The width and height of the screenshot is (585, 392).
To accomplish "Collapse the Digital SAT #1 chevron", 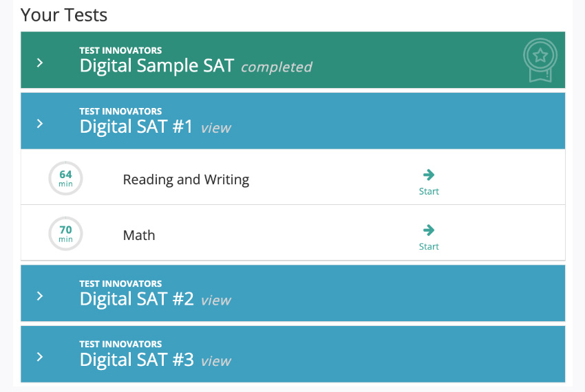I will point(40,124).
